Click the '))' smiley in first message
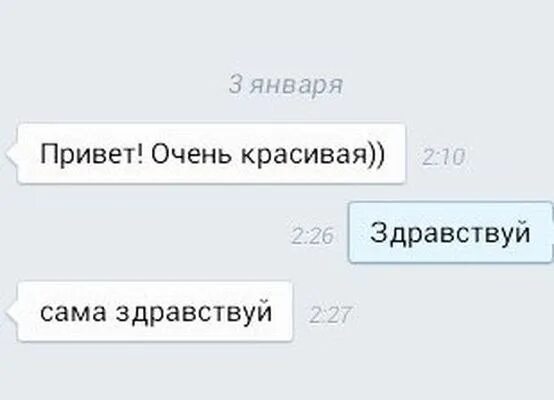 pos(376,154)
